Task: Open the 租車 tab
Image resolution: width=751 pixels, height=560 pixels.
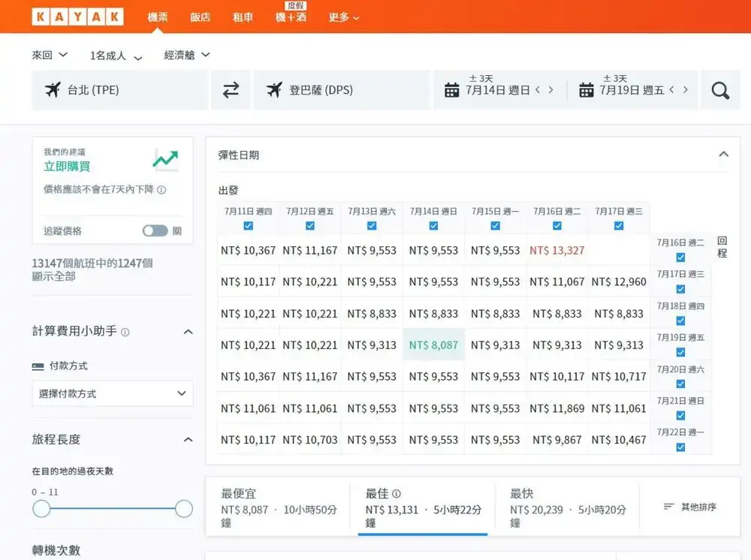Action: [x=243, y=17]
